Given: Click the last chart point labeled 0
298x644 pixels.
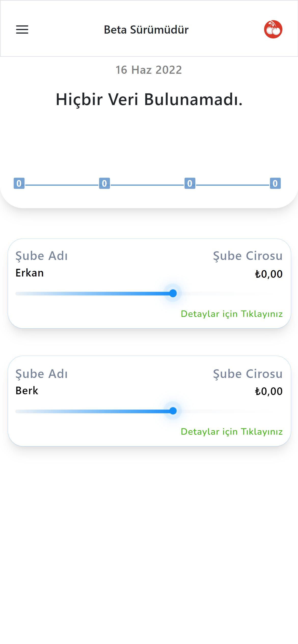Looking at the screenshot, I should pyautogui.click(x=275, y=183).
